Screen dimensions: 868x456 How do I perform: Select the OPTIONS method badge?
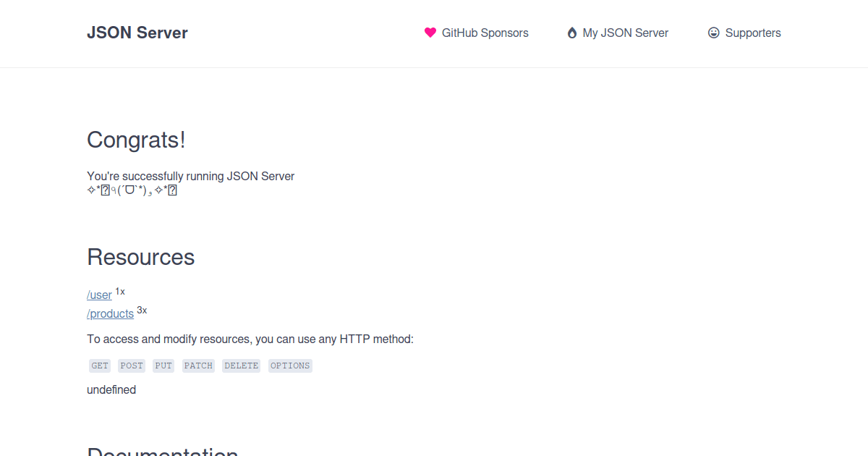coord(290,366)
